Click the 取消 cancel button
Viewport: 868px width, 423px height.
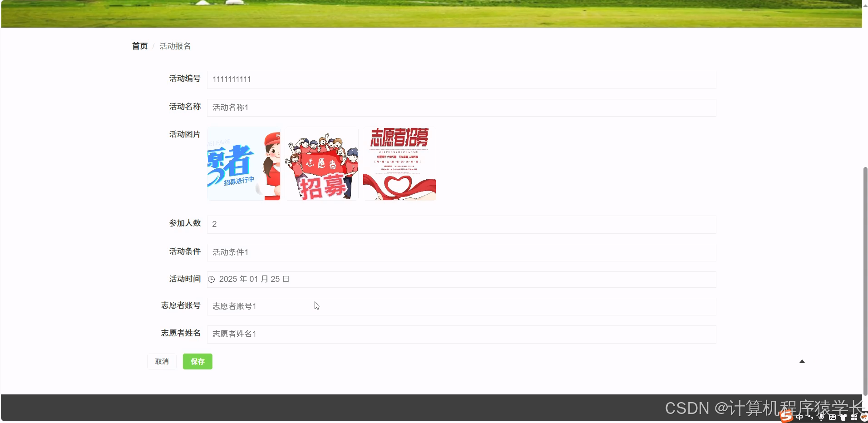tap(162, 361)
